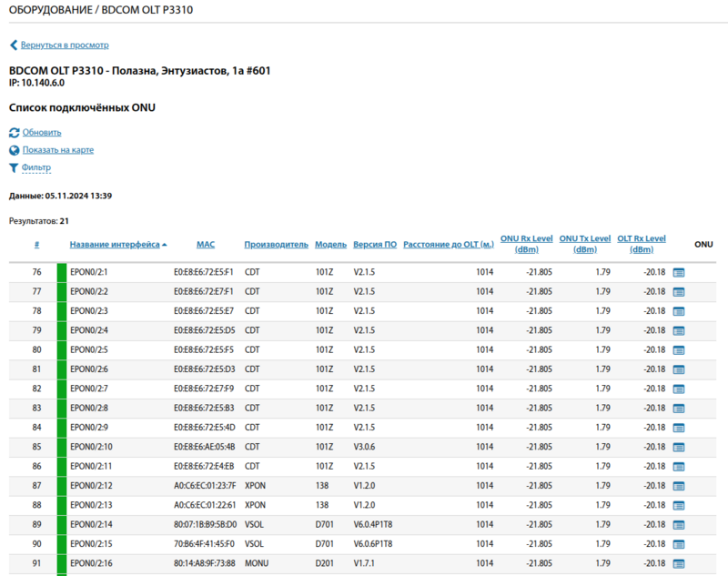The height and width of the screenshot is (576, 728).
Task: Click the refresh icon next to Обновить
Action: [14, 133]
